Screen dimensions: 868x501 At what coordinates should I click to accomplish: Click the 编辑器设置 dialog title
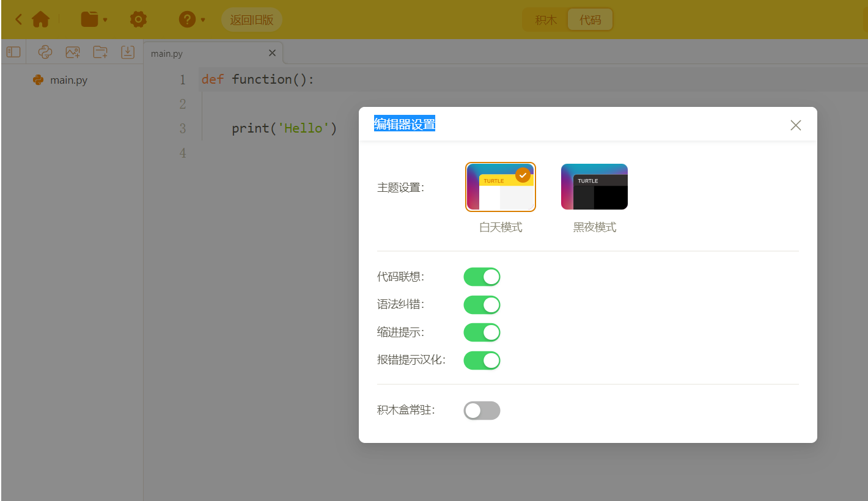point(405,124)
